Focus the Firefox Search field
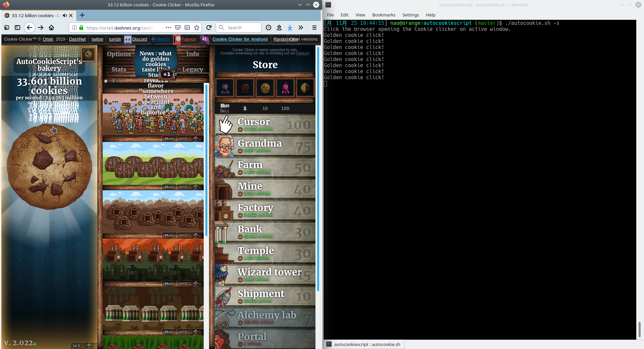Screen dimensions: 644x349 point(238,28)
